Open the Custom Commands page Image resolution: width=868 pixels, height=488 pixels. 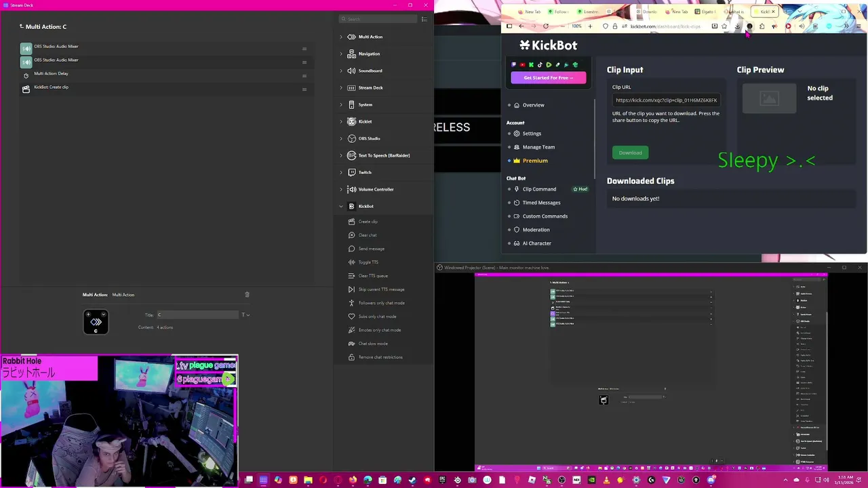545,216
